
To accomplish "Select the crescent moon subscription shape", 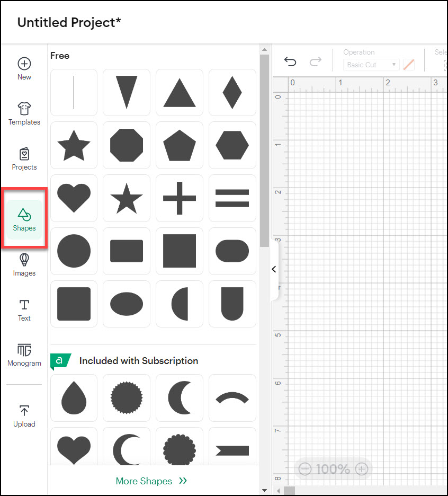I will [x=180, y=398].
